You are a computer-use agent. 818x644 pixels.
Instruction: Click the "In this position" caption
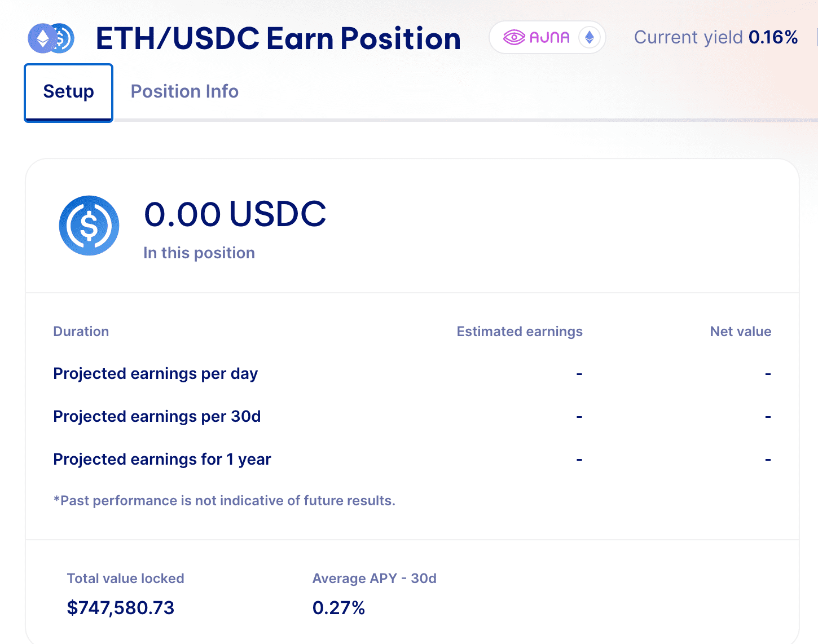[x=199, y=253]
